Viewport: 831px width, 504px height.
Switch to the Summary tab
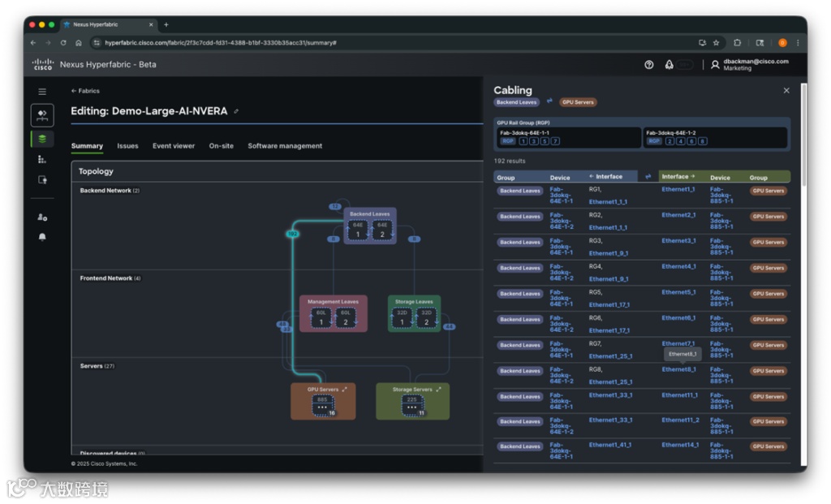coord(87,146)
